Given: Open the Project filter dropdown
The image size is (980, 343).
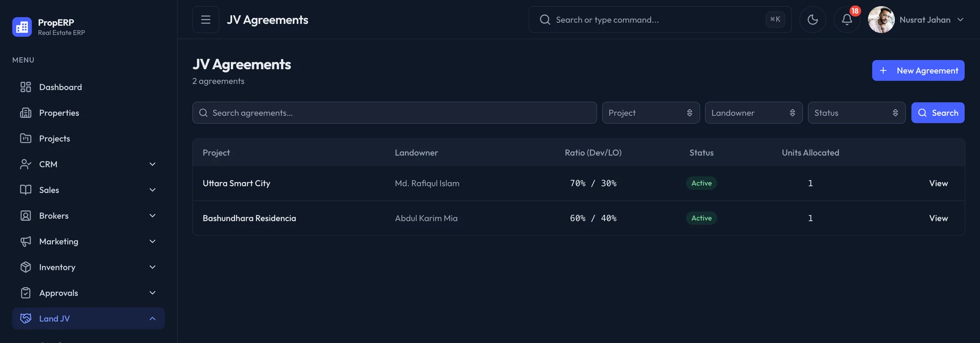Looking at the screenshot, I should [651, 113].
